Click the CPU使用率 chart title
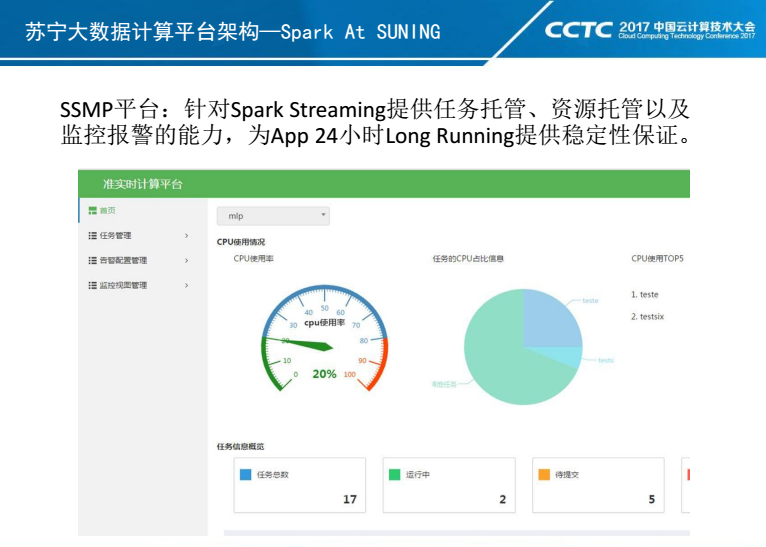The width and height of the screenshot is (766, 547). click(x=254, y=258)
